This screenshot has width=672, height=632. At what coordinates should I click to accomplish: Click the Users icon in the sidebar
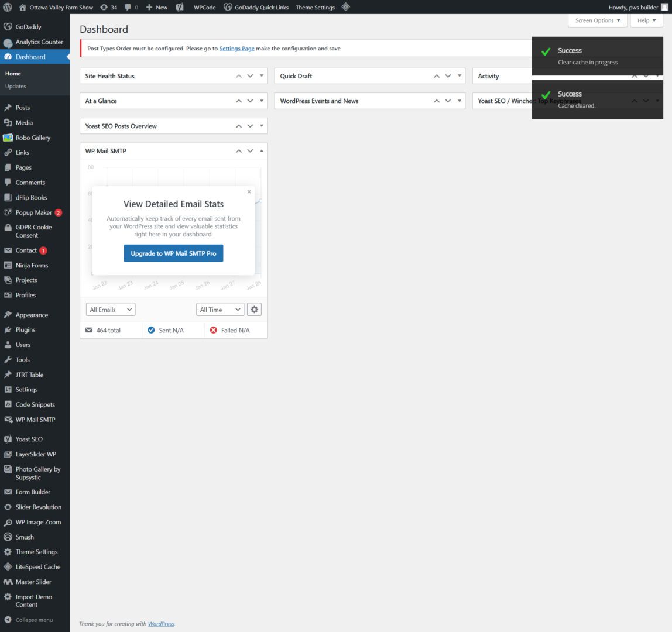coord(8,345)
